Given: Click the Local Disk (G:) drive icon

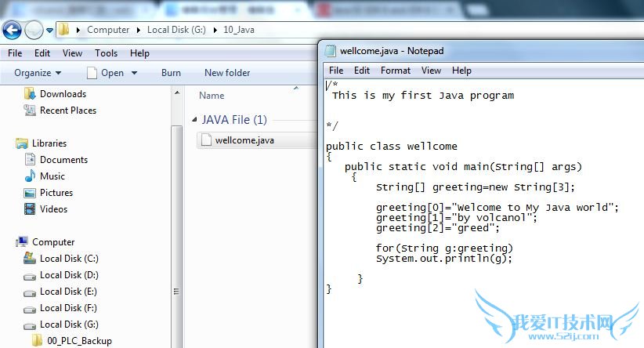Looking at the screenshot, I should point(30,326).
